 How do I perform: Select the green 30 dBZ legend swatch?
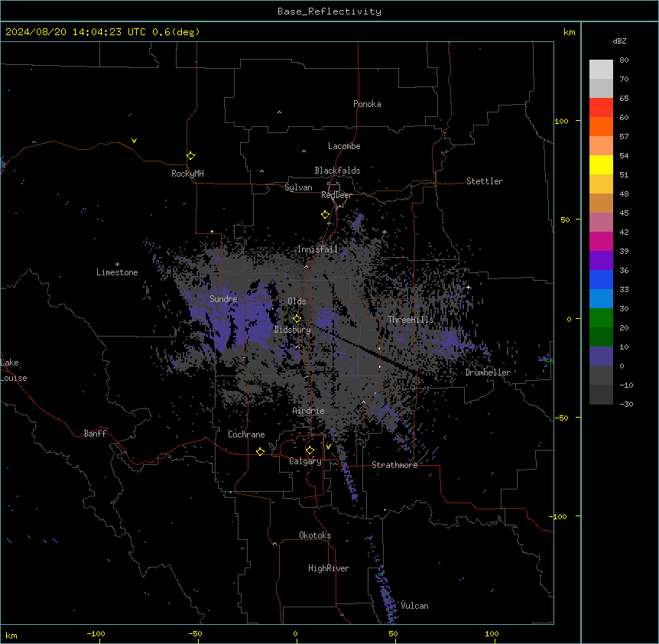click(x=601, y=318)
